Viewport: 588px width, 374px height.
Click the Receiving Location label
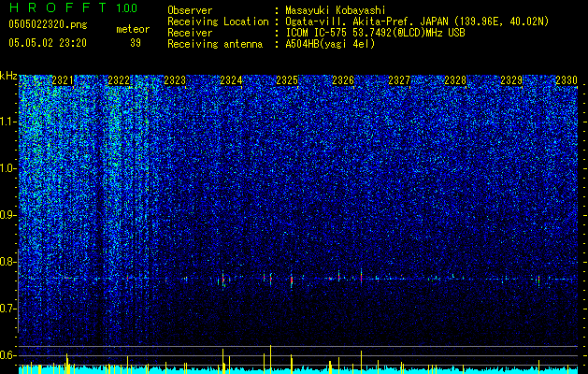218,22
